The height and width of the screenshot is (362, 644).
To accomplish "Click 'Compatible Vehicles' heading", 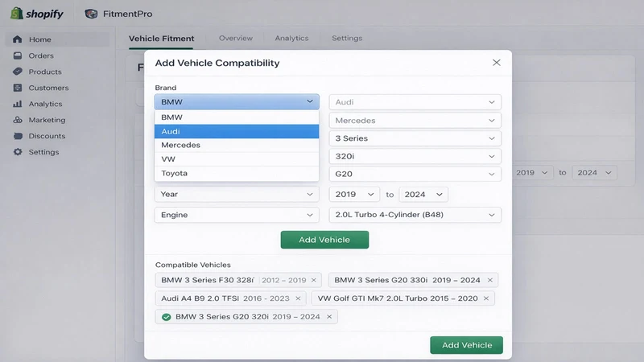I will pos(192,265).
